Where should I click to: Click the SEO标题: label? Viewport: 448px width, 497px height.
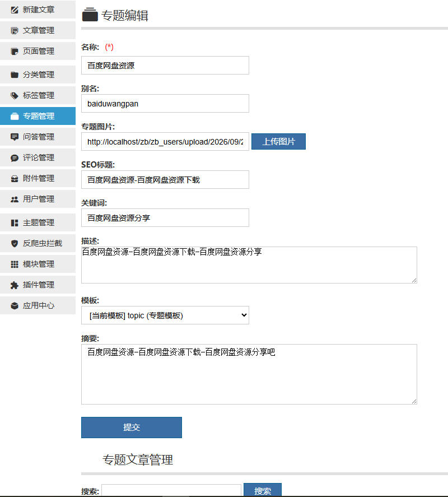coord(98,165)
